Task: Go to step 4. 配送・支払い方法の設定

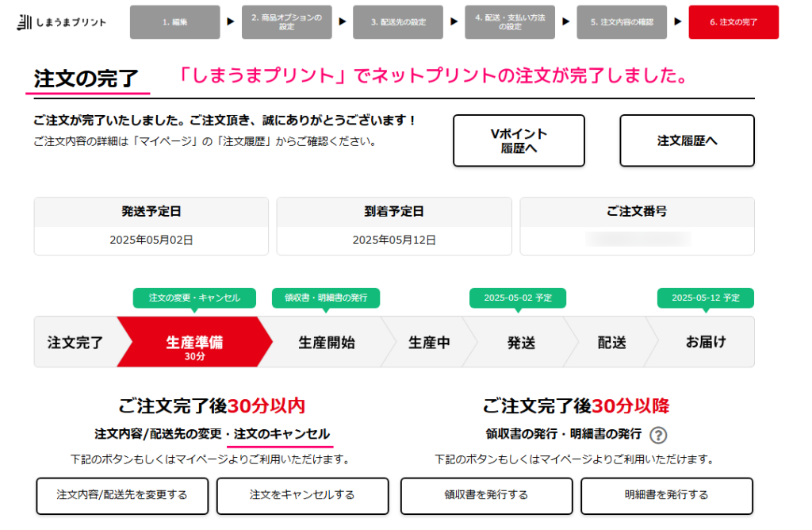Action: coord(510,22)
